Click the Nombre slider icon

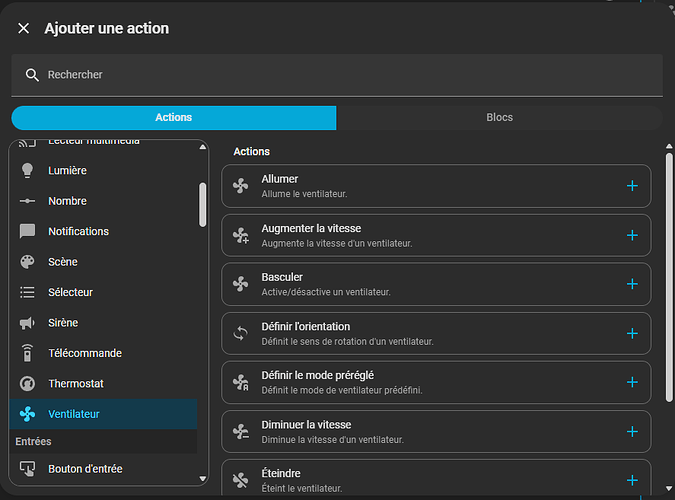28,201
